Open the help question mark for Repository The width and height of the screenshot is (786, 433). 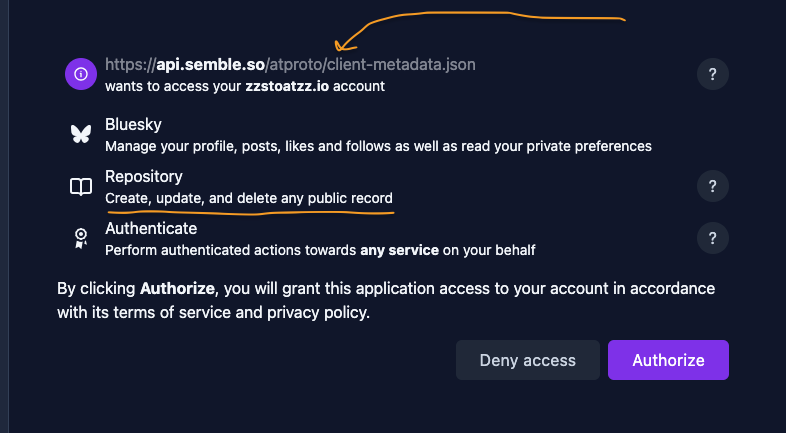pos(712,186)
